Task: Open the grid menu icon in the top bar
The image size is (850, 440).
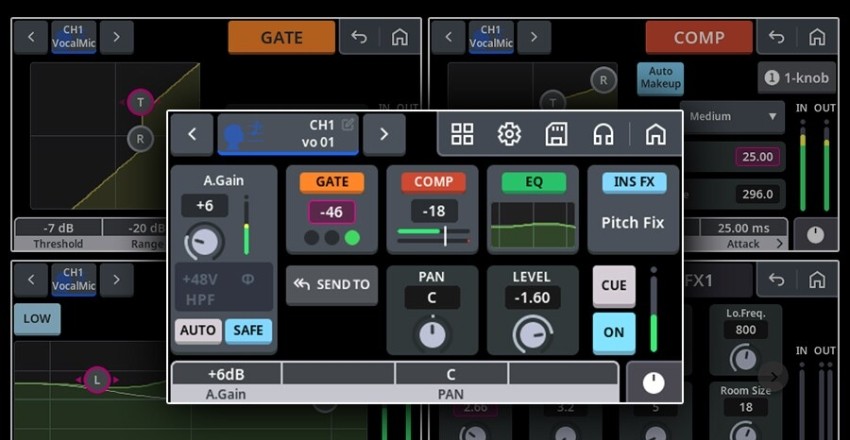Action: tap(462, 134)
